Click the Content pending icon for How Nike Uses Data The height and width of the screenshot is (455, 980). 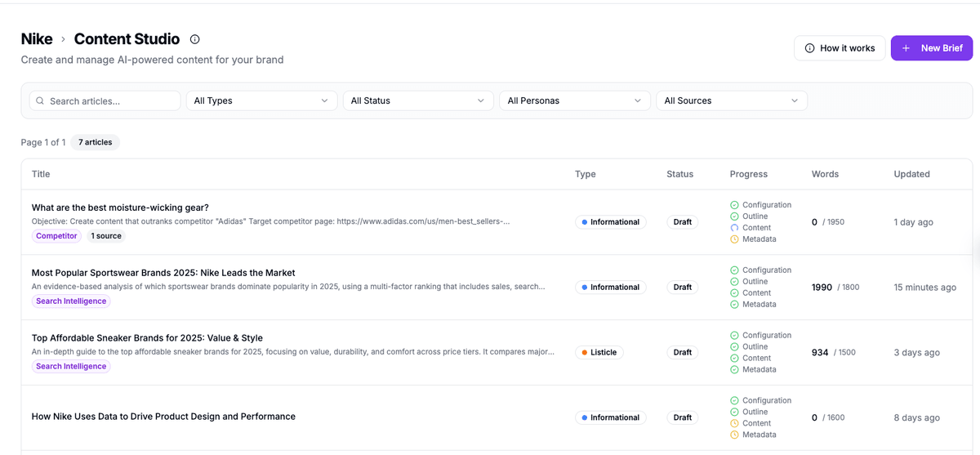[734, 423]
